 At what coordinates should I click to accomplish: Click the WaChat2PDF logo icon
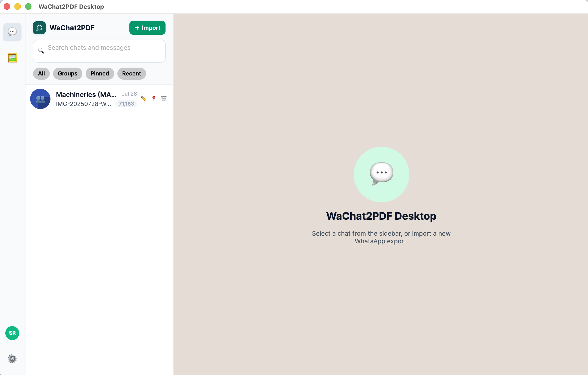[39, 28]
